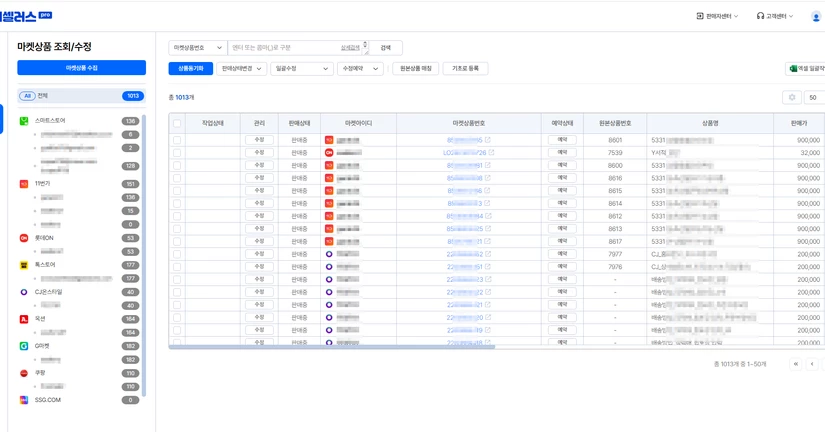The image size is (825, 432).
Task: Open external link icon in row 8616
Action: 488,178
